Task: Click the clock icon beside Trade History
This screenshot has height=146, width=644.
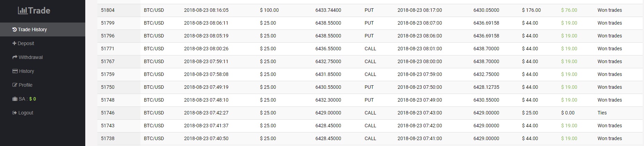Action: pos(14,29)
